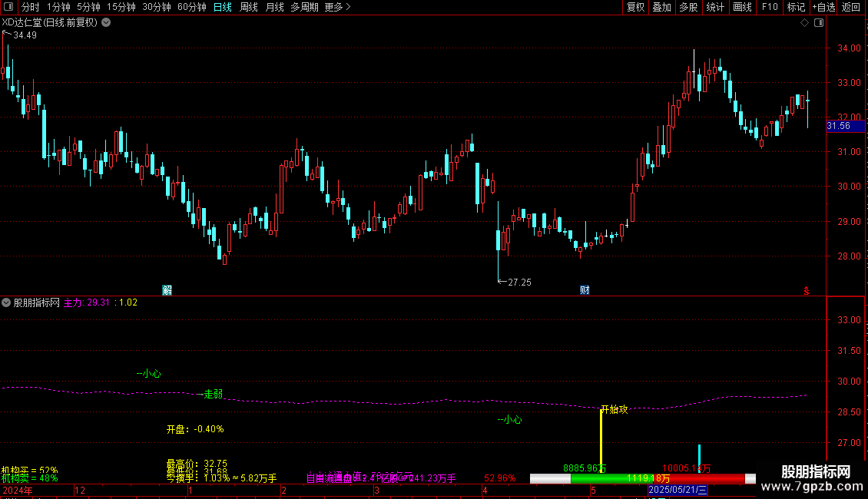
Task: Expand the XD达仁堂 chart title dropdown
Action: pyautogui.click(x=106, y=23)
